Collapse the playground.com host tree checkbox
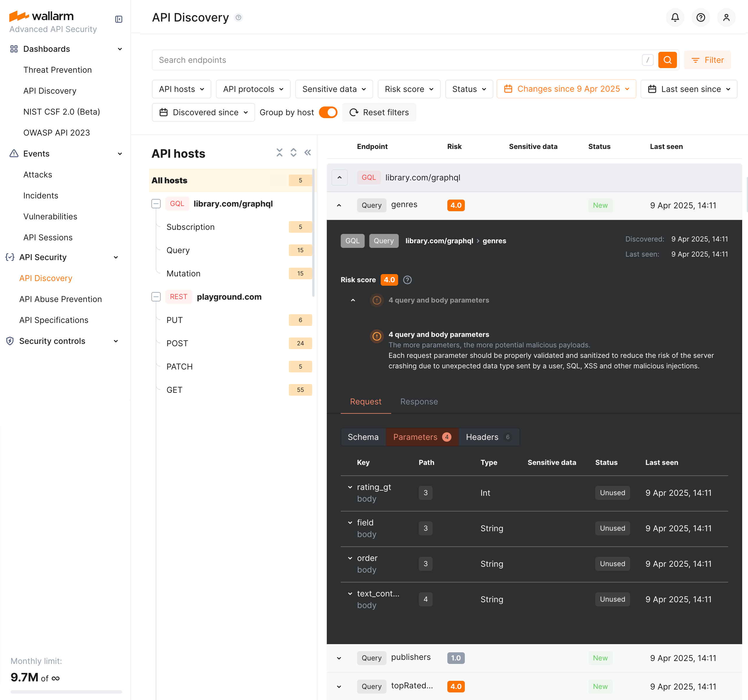The image size is (748, 700). [x=156, y=297]
